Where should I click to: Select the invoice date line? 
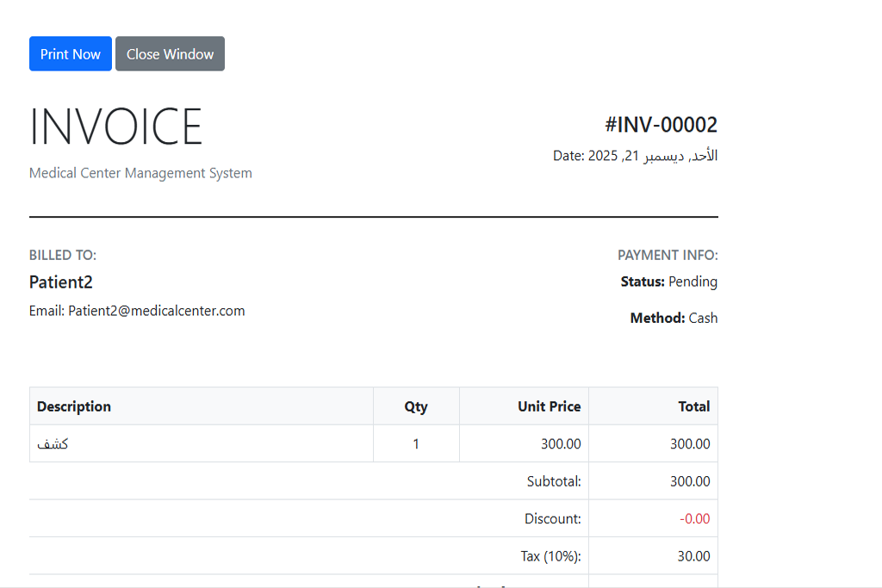(635, 156)
